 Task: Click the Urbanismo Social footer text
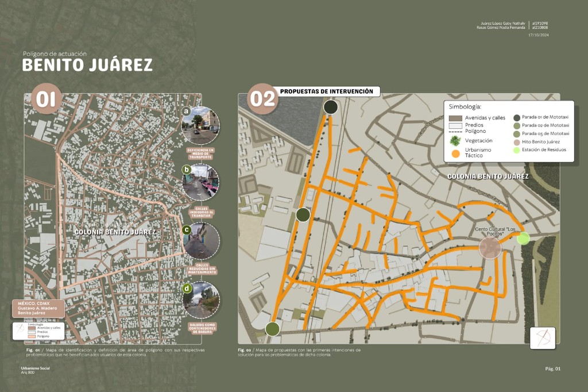tap(35, 368)
